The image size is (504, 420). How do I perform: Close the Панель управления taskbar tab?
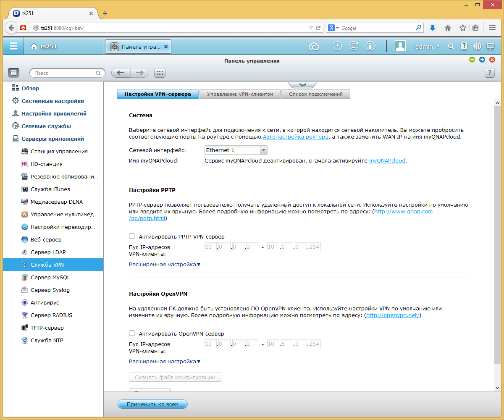click(x=166, y=47)
